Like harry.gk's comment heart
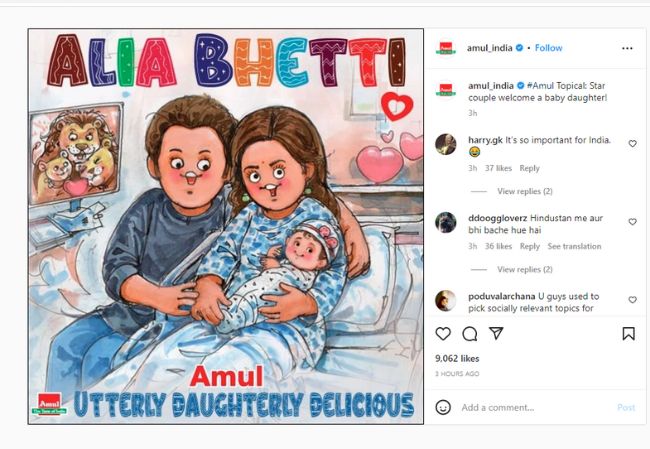This screenshot has height=449, width=650. click(x=632, y=143)
